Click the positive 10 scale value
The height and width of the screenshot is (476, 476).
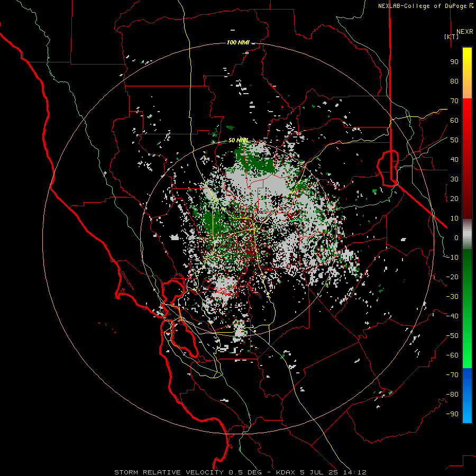click(x=454, y=218)
